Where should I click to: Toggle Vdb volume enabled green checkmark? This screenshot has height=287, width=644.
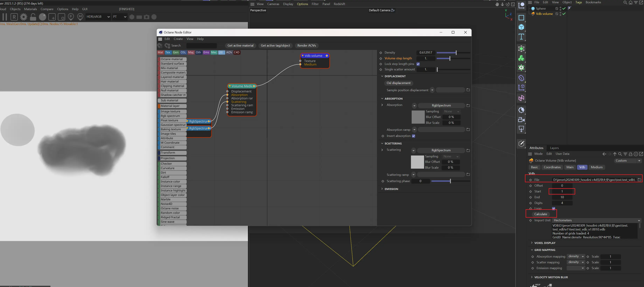pyautogui.click(x=564, y=14)
